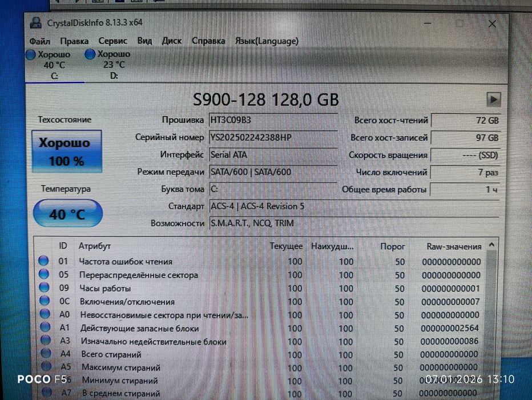The width and height of the screenshot is (532, 400).
Task: Select row 09 Часы работы
Action: 260,288
